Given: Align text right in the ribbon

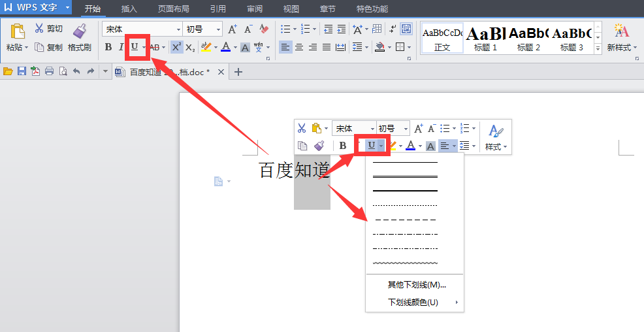Looking at the screenshot, I should [313, 47].
